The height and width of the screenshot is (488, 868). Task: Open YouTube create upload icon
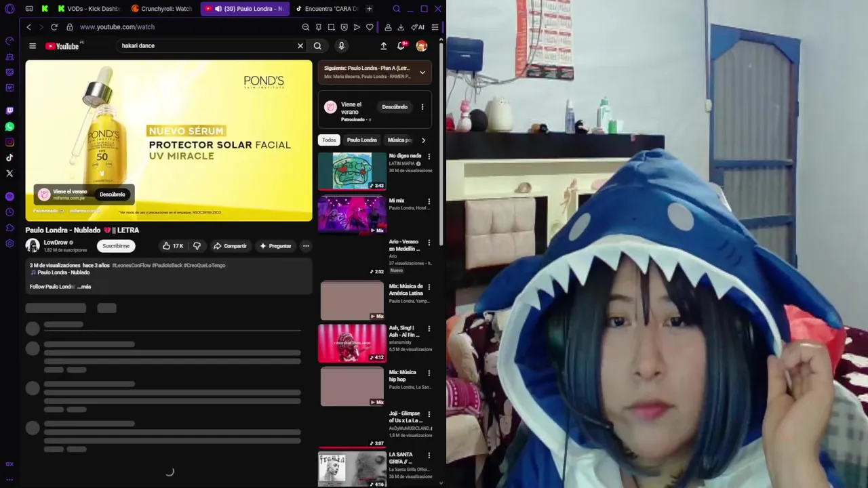383,46
